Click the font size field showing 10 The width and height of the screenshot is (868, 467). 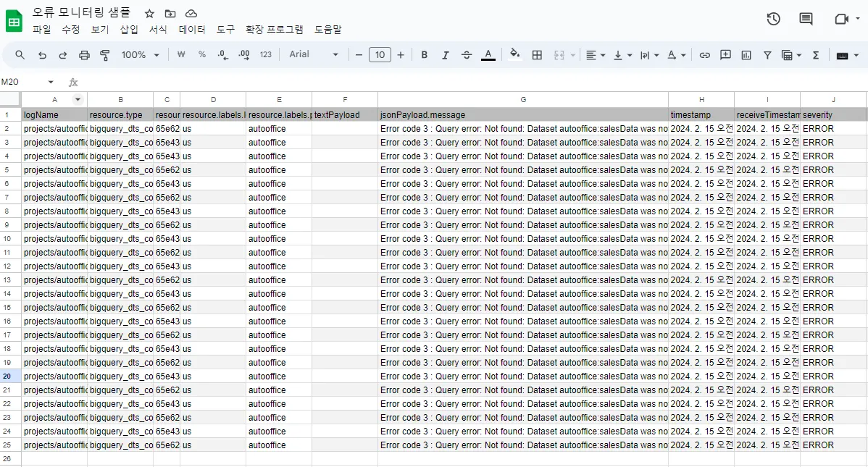[x=380, y=55]
